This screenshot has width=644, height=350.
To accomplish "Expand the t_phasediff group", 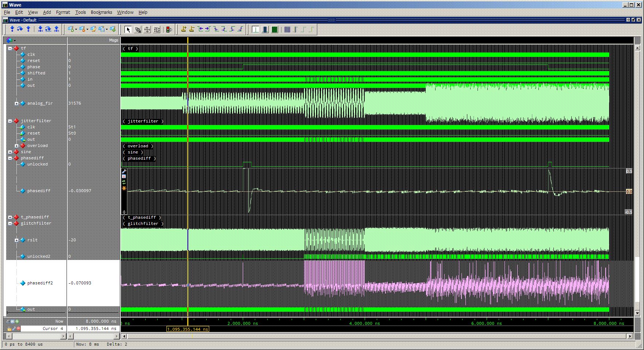I will pyautogui.click(x=10, y=217).
